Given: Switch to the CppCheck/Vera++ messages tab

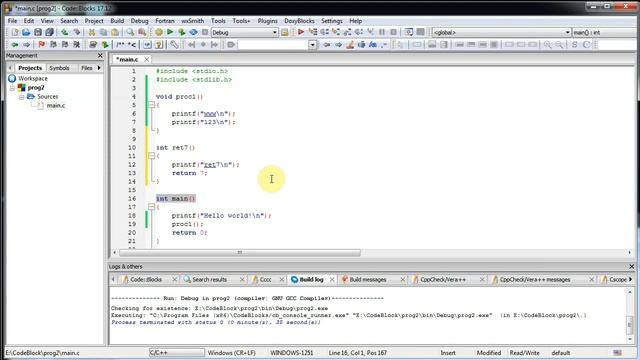Looking at the screenshot, I should tap(535, 280).
